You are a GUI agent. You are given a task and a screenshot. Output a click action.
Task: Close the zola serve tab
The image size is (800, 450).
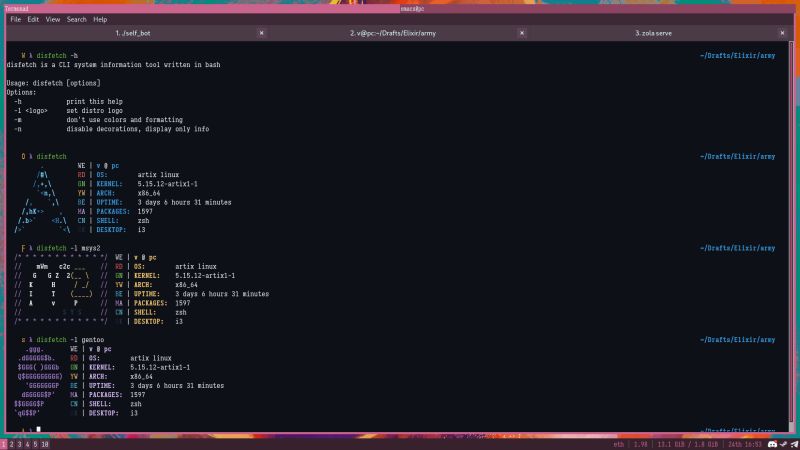click(782, 33)
